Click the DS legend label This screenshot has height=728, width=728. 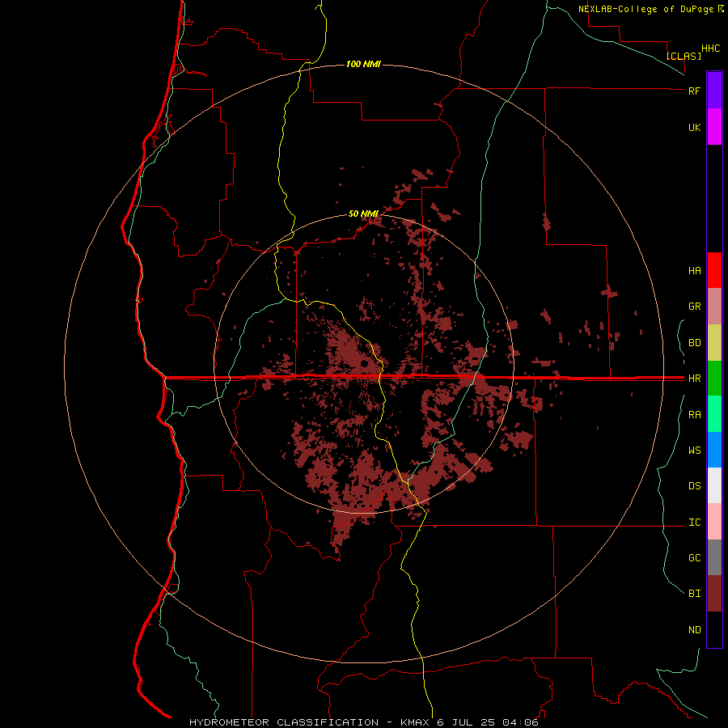[694, 485]
